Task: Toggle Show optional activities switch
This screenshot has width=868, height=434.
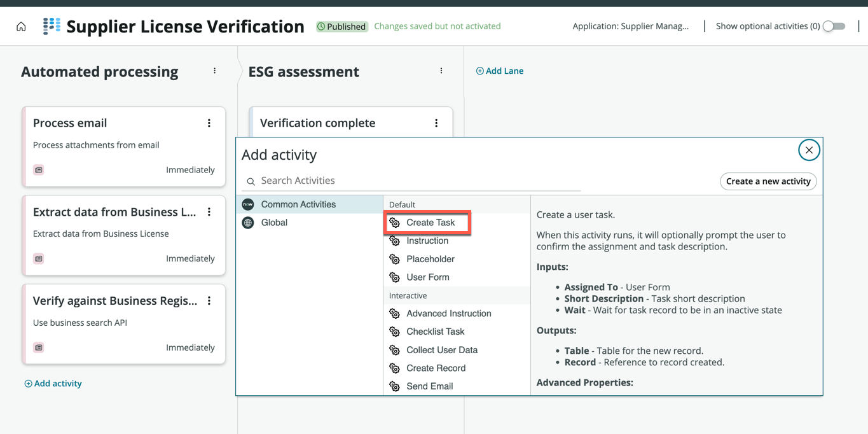Action: [x=834, y=26]
